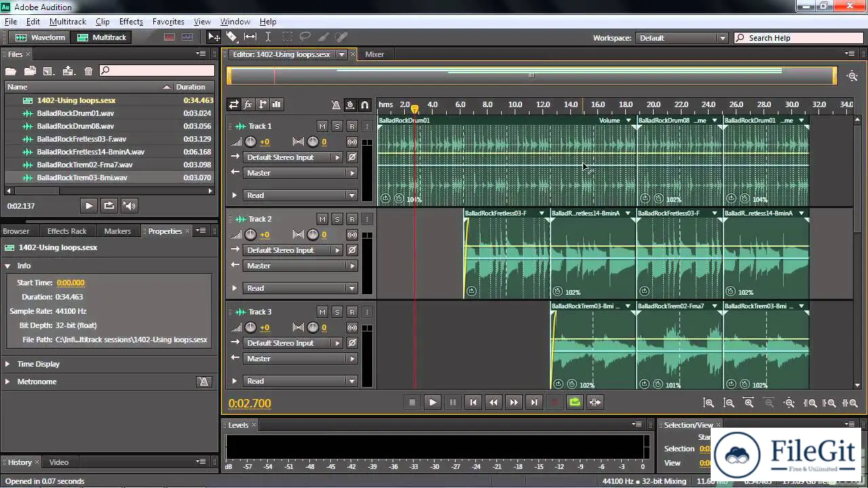Click the New File icon in Files panel
The width and height of the screenshot is (868, 488).
(48, 70)
